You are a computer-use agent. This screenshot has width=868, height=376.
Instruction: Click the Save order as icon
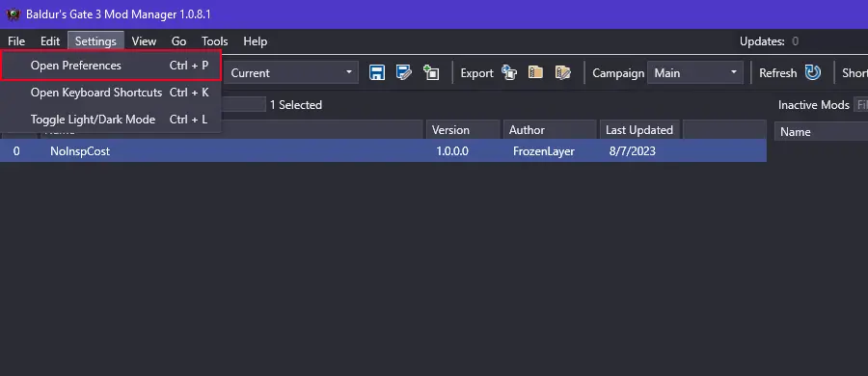(403, 72)
